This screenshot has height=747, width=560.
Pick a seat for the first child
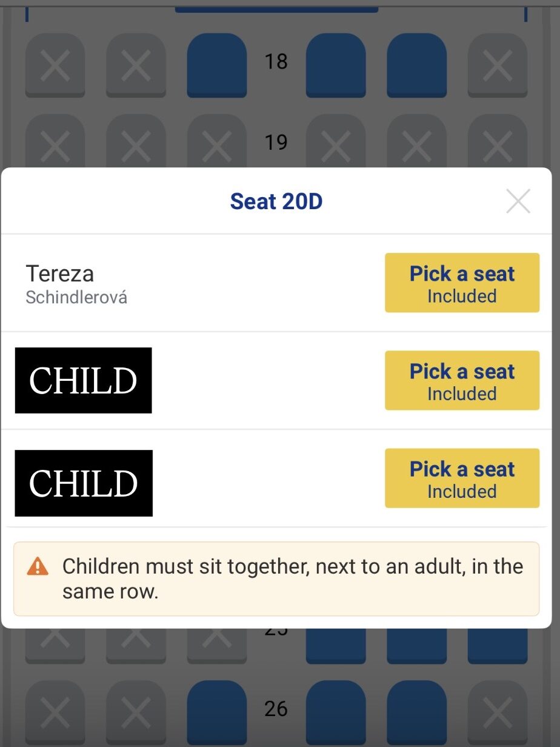(x=462, y=381)
